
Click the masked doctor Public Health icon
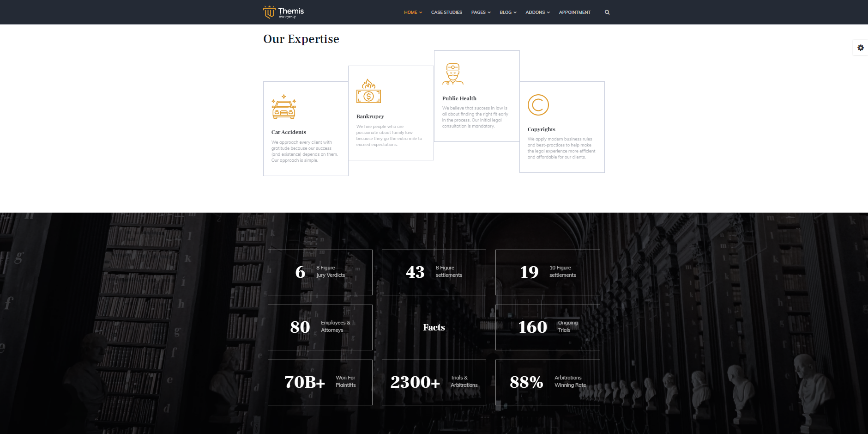click(x=453, y=74)
